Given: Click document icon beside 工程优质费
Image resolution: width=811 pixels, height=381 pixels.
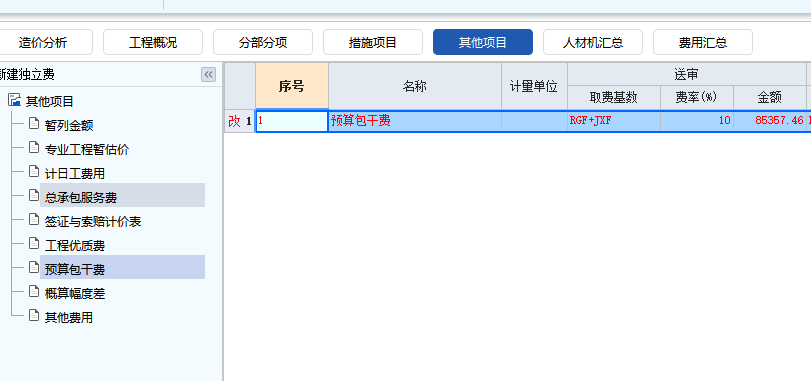Looking at the screenshot, I should coord(34,243).
